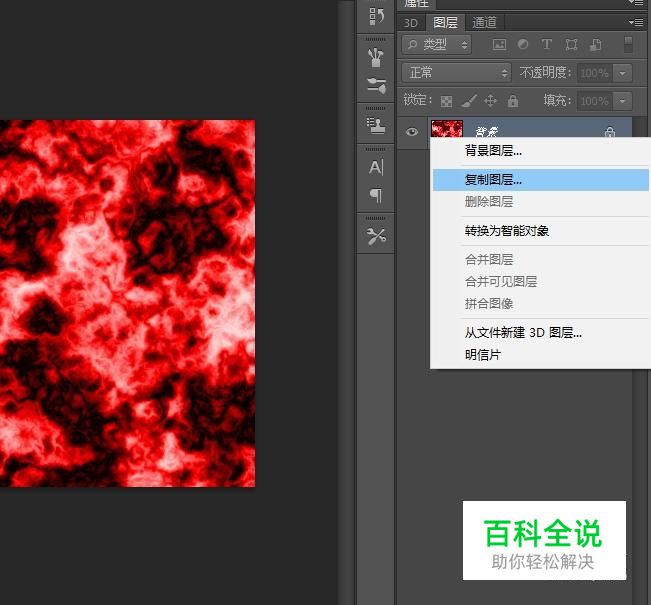Screen dimensions: 651x605
Task: Switch to the 通道 tab
Action: (484, 22)
